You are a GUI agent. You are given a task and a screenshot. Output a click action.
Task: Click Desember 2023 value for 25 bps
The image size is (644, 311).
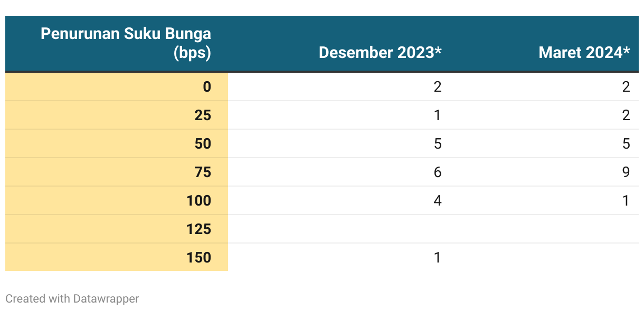pos(437,115)
